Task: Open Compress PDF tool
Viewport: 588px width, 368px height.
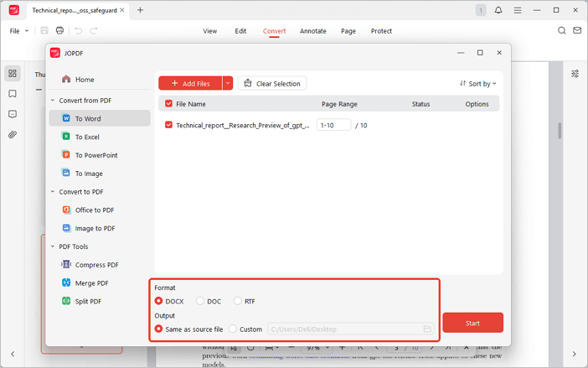Action: 100,264
